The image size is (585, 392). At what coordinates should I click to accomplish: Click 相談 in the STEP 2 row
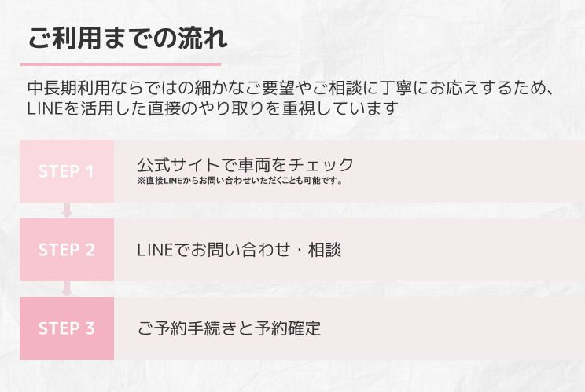(x=326, y=250)
